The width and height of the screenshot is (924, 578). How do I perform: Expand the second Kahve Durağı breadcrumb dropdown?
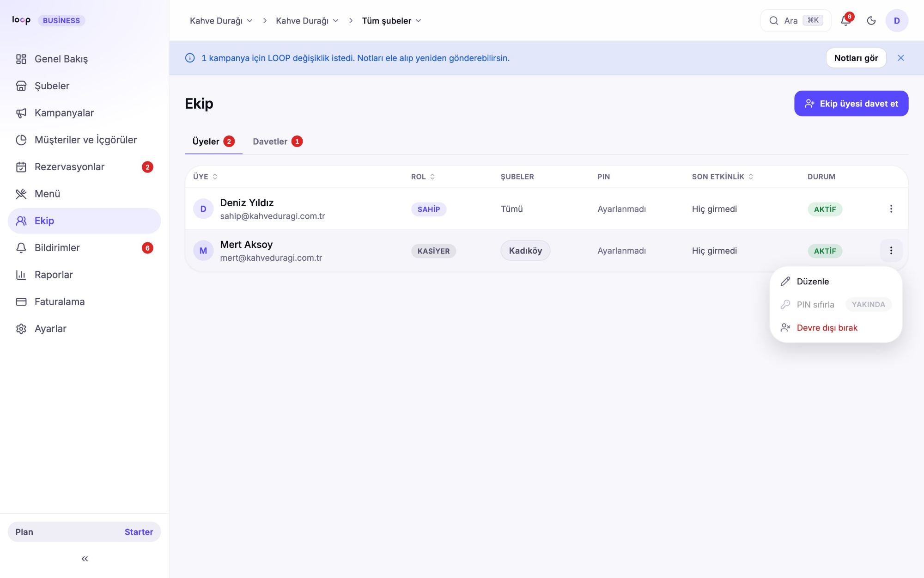click(x=307, y=21)
